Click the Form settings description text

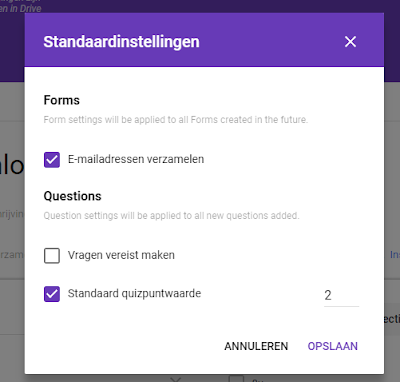coord(176,120)
